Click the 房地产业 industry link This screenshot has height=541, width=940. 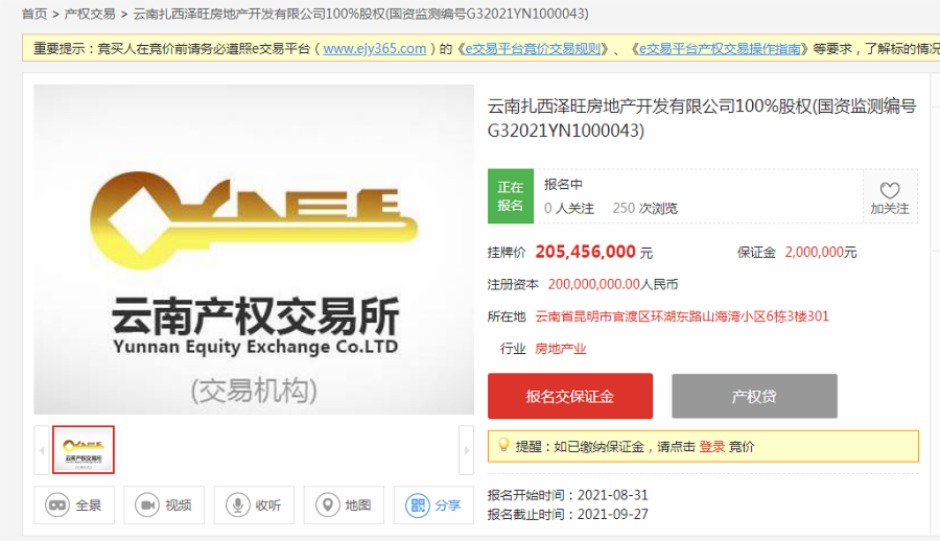point(560,349)
